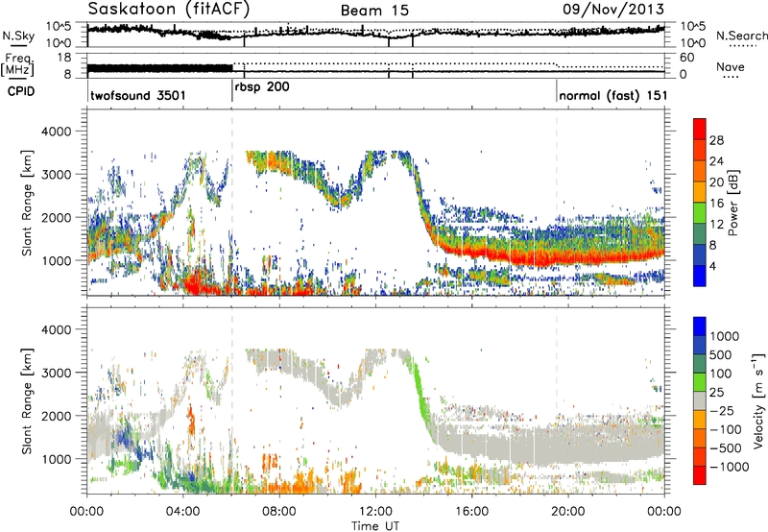Click the '16' tick on Power colorbar
Viewport: 768px width, 532px height.
[x=716, y=204]
